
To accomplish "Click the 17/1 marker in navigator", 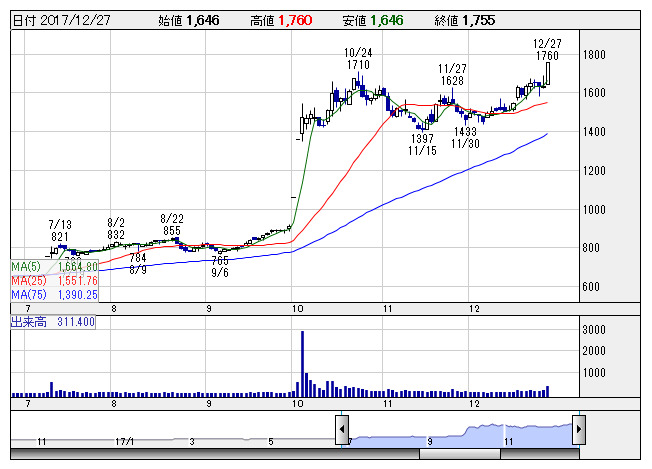I will pos(127,440).
